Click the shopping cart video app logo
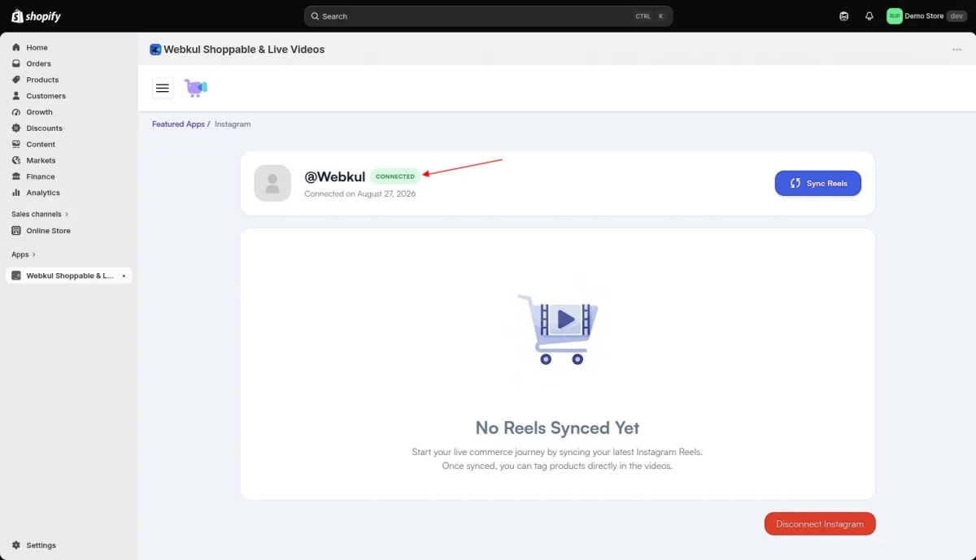Viewport: 976px width, 560px height. click(x=195, y=88)
